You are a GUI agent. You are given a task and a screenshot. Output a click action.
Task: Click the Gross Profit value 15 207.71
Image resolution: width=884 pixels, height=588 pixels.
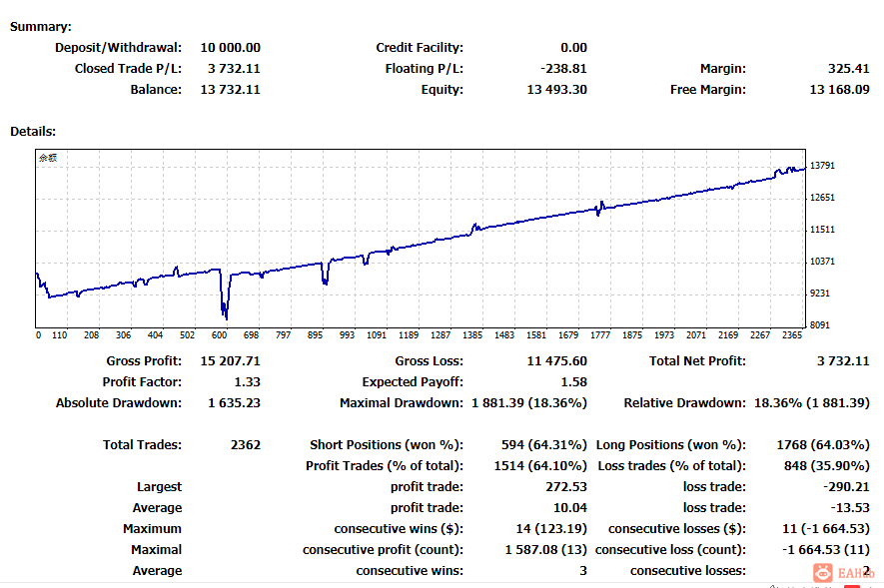[x=230, y=361]
